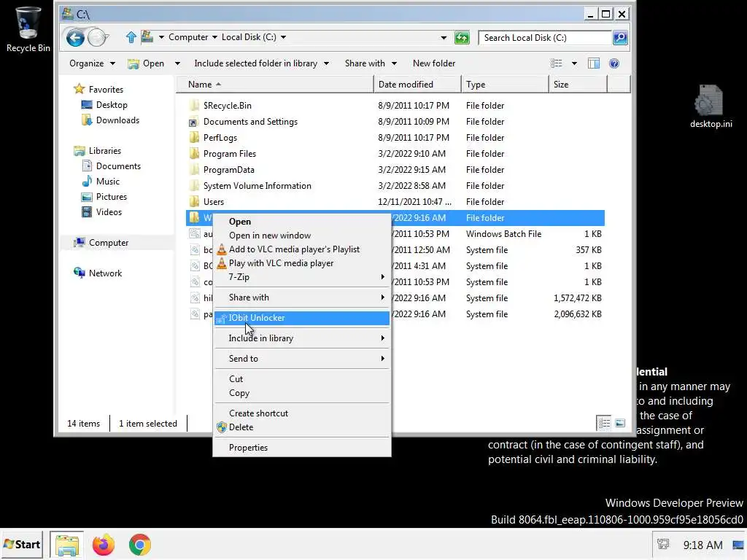Sort by Date modified column header

[x=417, y=85]
